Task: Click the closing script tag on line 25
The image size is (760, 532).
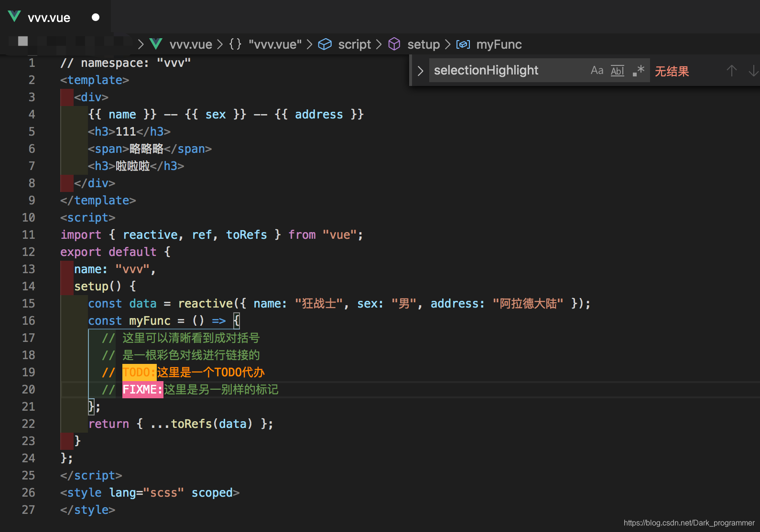Action: pyautogui.click(x=91, y=475)
